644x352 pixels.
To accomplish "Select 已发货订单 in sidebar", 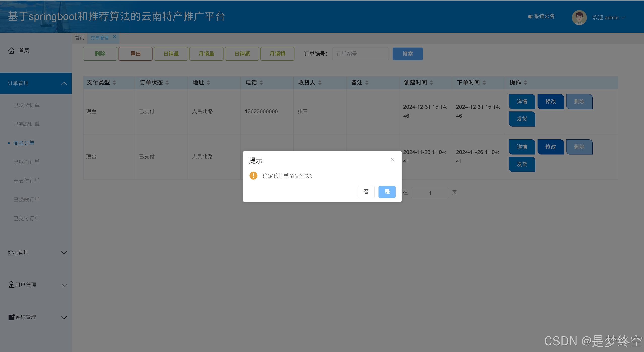I will (x=26, y=105).
